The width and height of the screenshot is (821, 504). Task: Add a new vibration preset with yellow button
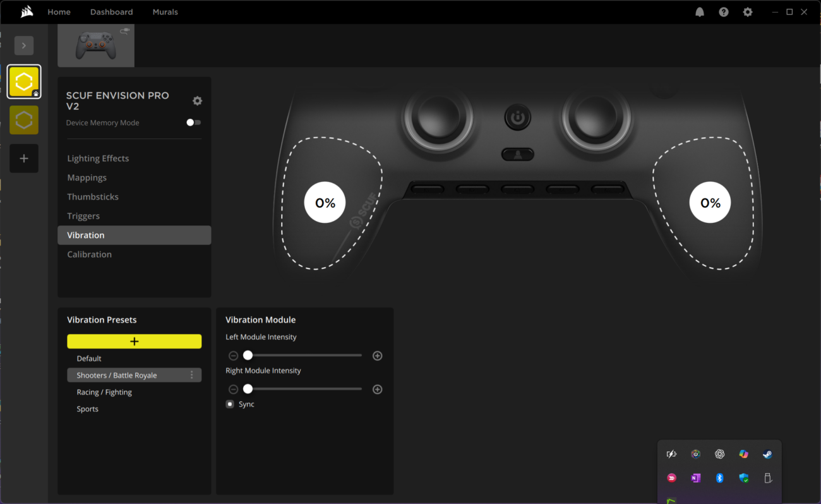click(135, 341)
